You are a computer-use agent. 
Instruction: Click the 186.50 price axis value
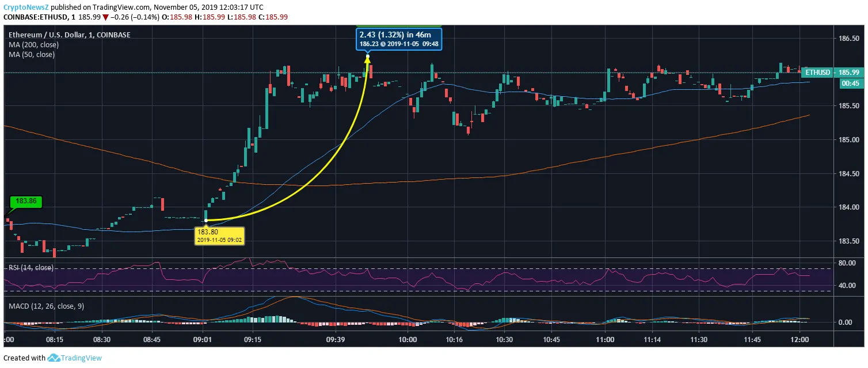pyautogui.click(x=850, y=39)
